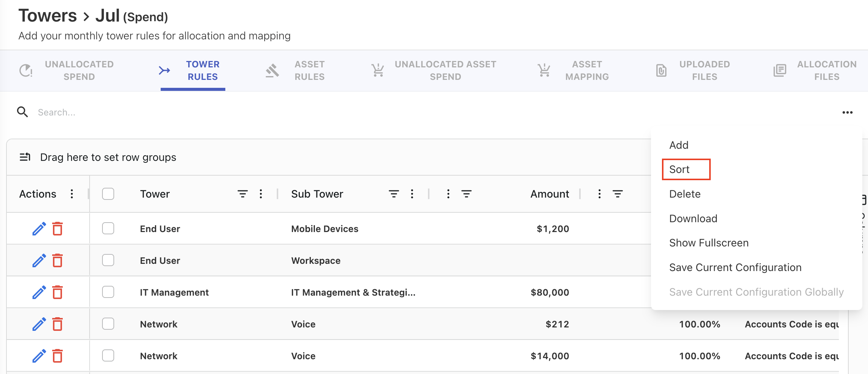Delete the End User Workspace rule via trash icon
This screenshot has height=374, width=868.
57,260
